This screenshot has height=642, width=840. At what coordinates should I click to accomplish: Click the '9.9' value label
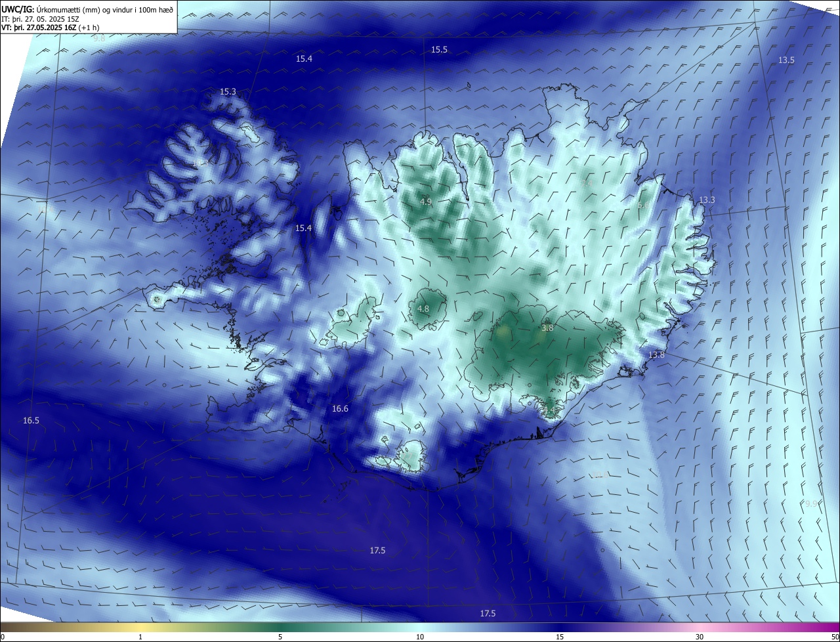point(812,503)
